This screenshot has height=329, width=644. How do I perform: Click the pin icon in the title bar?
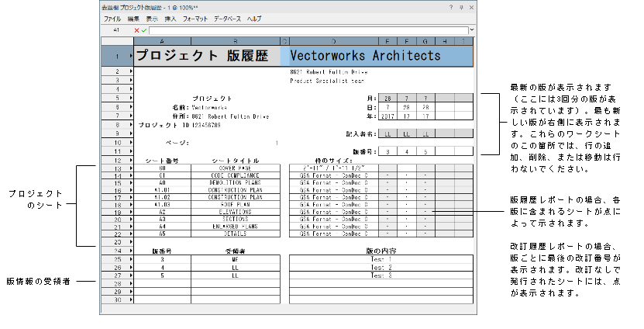click(461, 8)
